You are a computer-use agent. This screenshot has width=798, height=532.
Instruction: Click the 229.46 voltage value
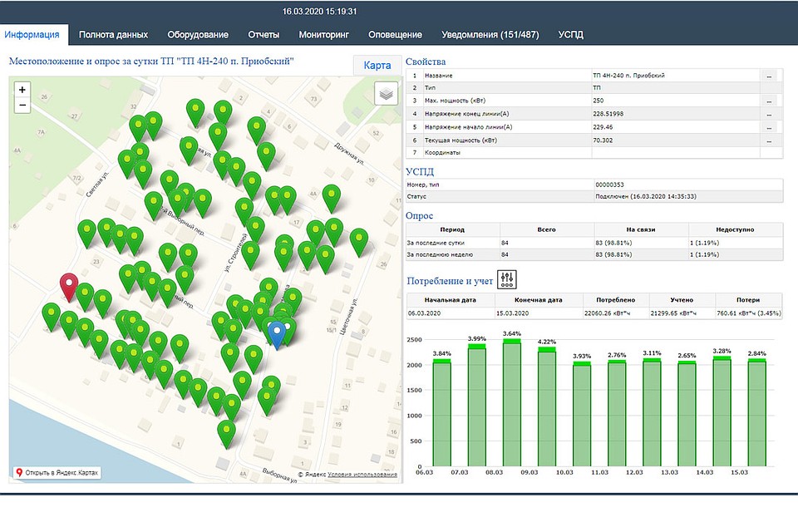click(603, 127)
